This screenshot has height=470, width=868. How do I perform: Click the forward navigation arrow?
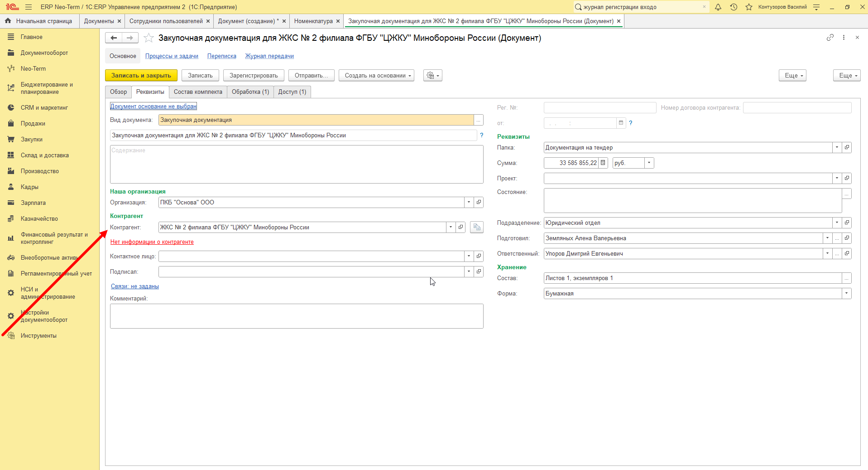tap(130, 38)
